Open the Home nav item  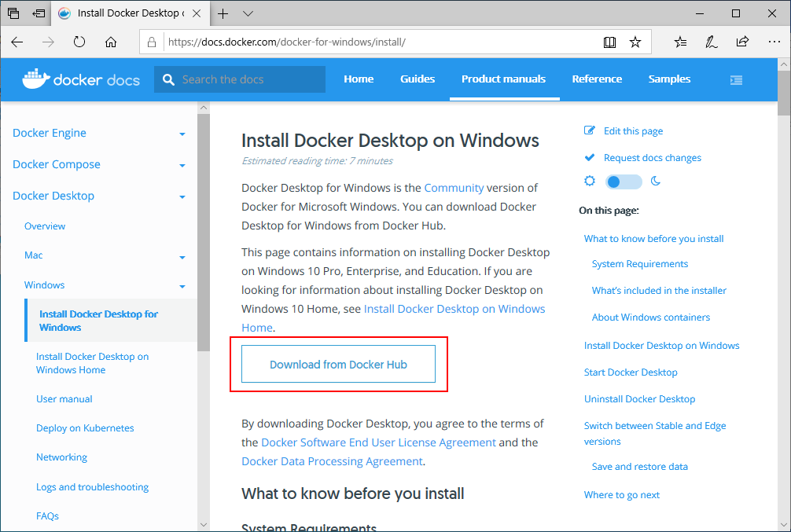(359, 79)
